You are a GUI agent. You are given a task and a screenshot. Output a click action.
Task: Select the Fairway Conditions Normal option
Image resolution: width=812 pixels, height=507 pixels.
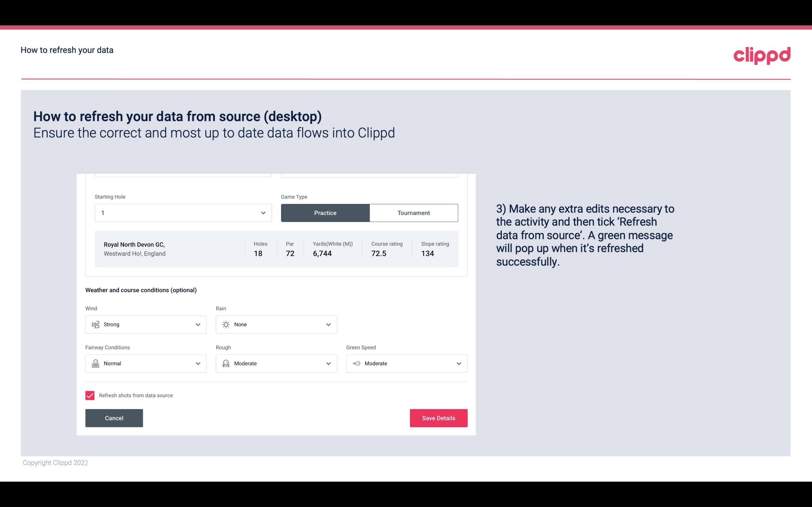coord(145,363)
